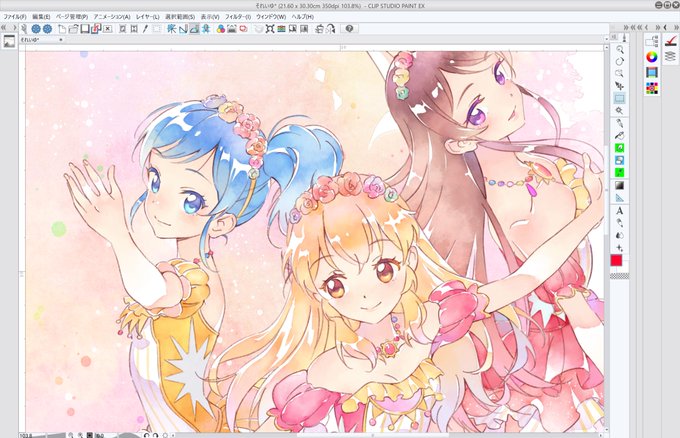The height and width of the screenshot is (438, 680).
Task: Open the ページ管理(P) menu
Action: pos(72,17)
